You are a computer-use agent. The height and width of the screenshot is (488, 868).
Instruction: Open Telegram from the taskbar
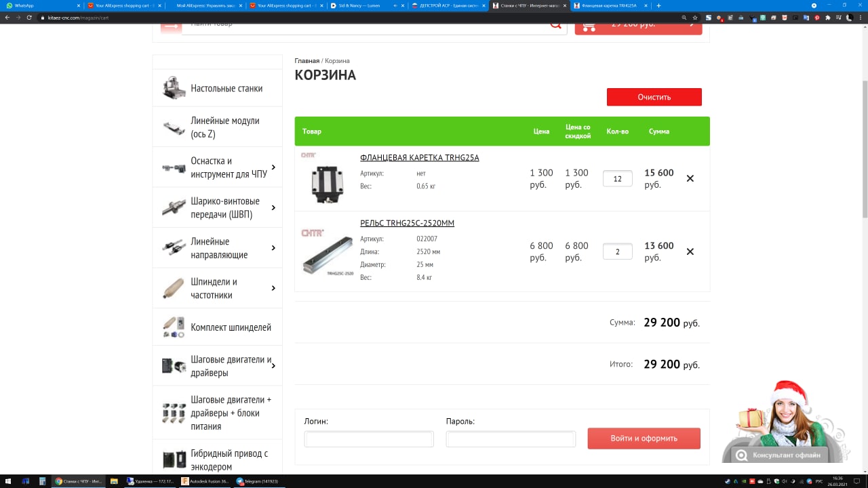click(x=258, y=481)
